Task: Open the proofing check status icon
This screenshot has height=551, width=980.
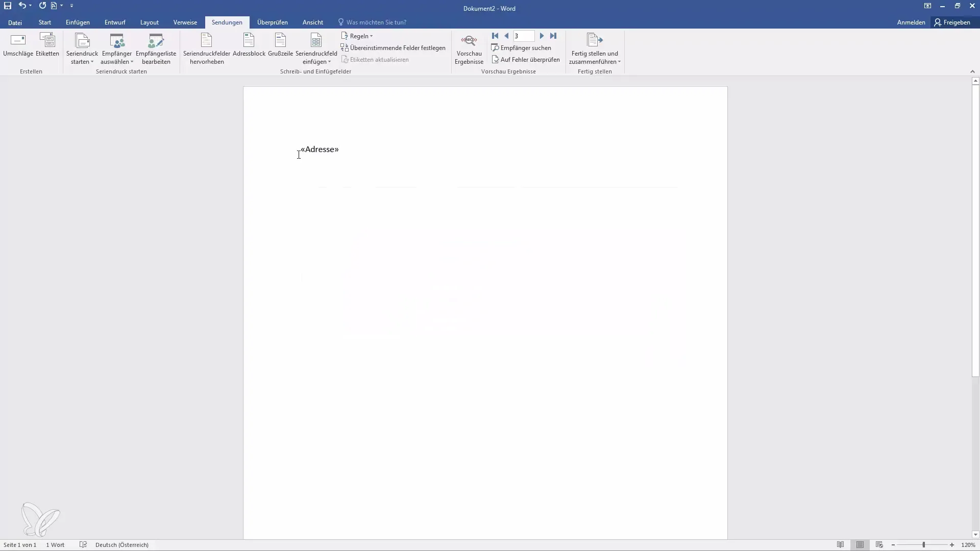Action: pos(83,545)
